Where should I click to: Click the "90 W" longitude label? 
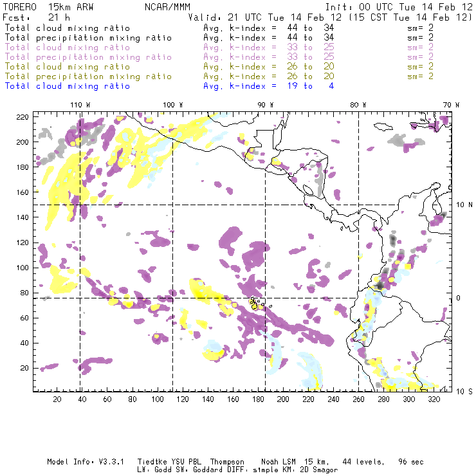click(266, 105)
